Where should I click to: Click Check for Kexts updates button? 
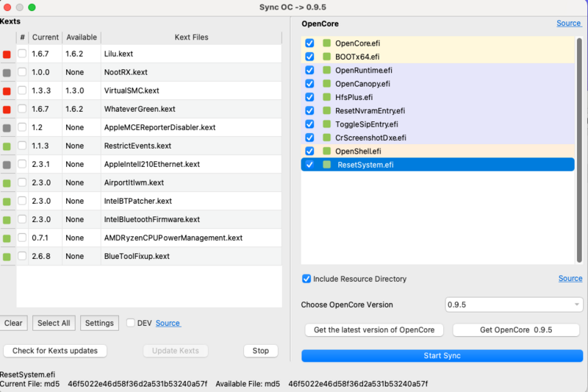coord(55,351)
